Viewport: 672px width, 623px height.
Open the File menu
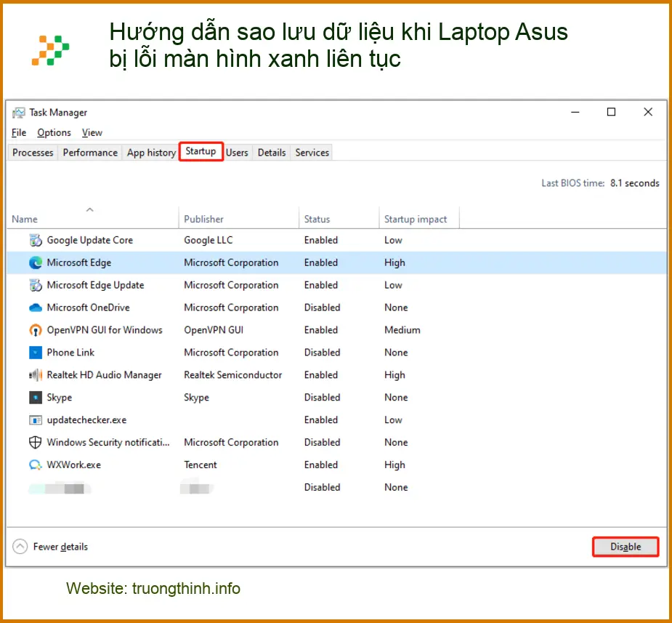point(19,132)
